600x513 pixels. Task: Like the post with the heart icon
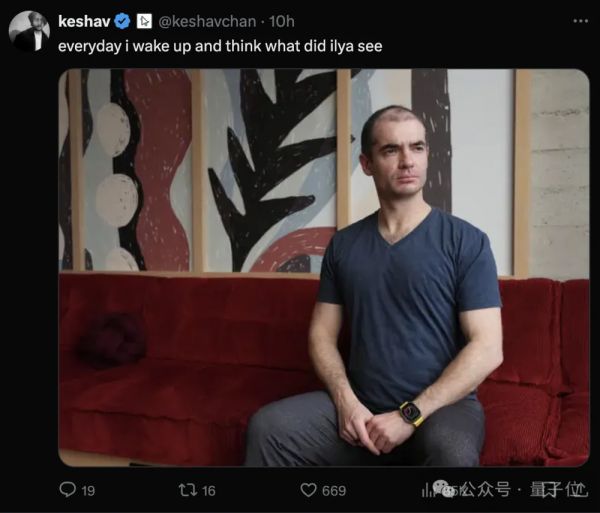click(x=308, y=490)
